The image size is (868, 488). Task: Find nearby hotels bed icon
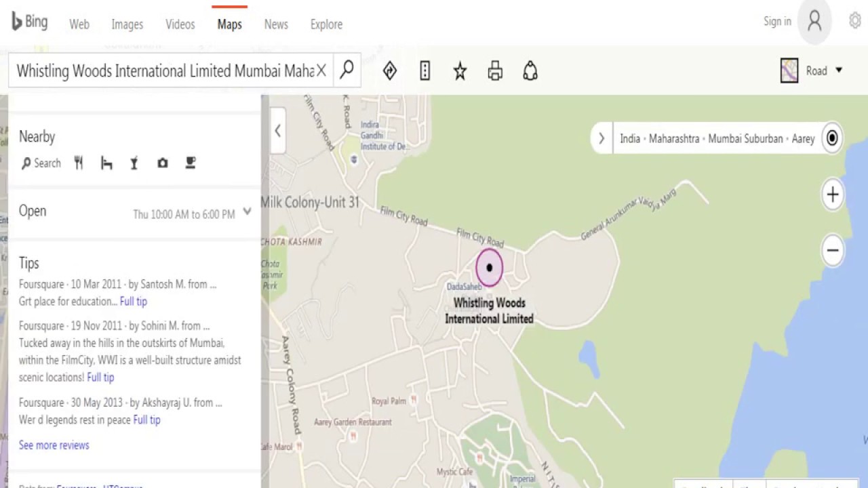[x=106, y=163]
